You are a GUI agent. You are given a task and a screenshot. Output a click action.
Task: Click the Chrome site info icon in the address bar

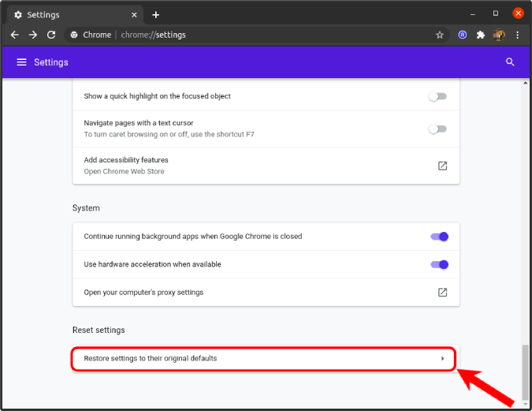pos(74,35)
